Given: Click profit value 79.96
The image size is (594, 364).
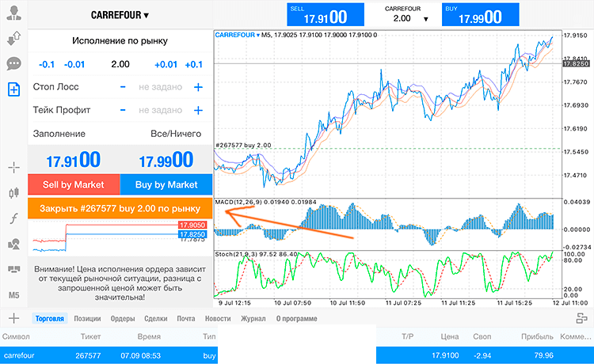Looking at the screenshot, I should pos(543,355).
